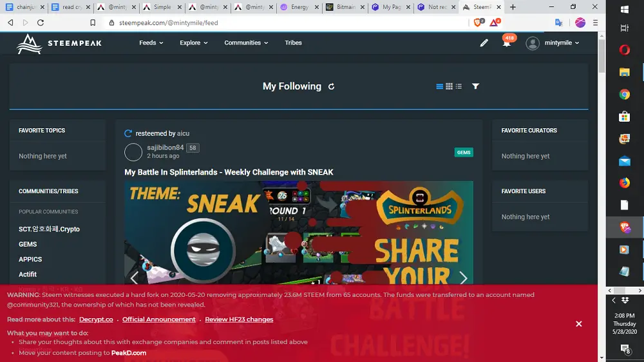Switch to the read cr browser tab
The image size is (644, 362).
(x=71, y=7)
